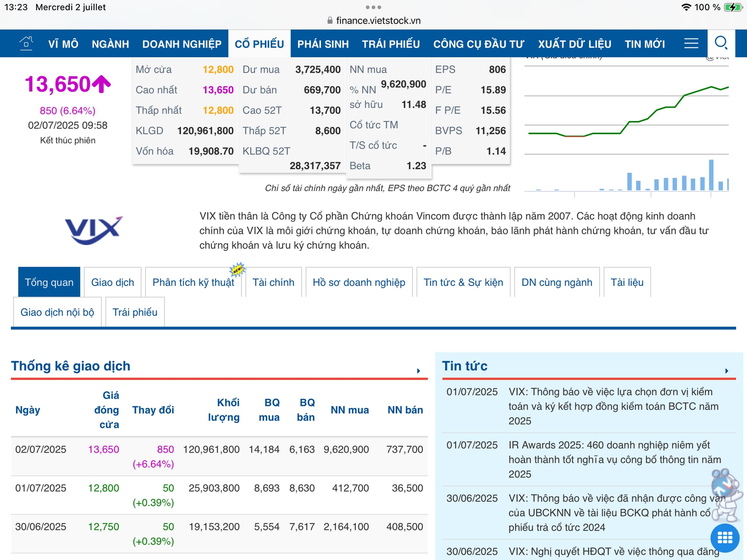This screenshot has width=747, height=560.
Task: Click the VIX company logo
Action: click(93, 230)
